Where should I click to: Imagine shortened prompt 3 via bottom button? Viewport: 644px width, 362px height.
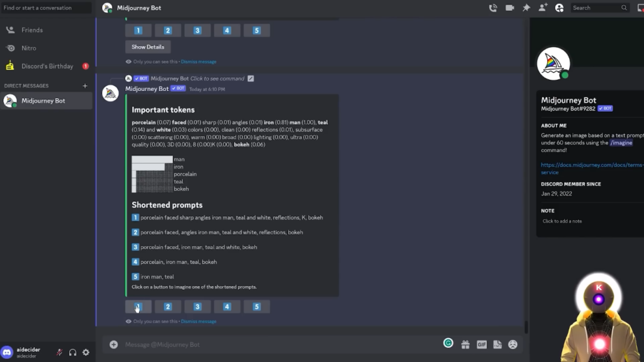click(197, 307)
